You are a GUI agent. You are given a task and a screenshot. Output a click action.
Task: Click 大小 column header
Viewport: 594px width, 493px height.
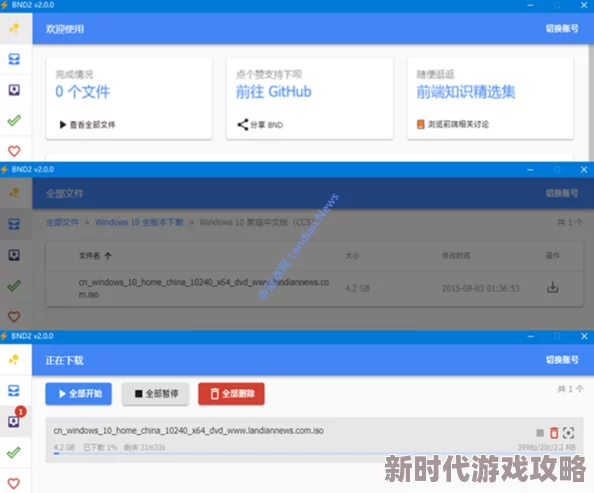[x=352, y=256]
